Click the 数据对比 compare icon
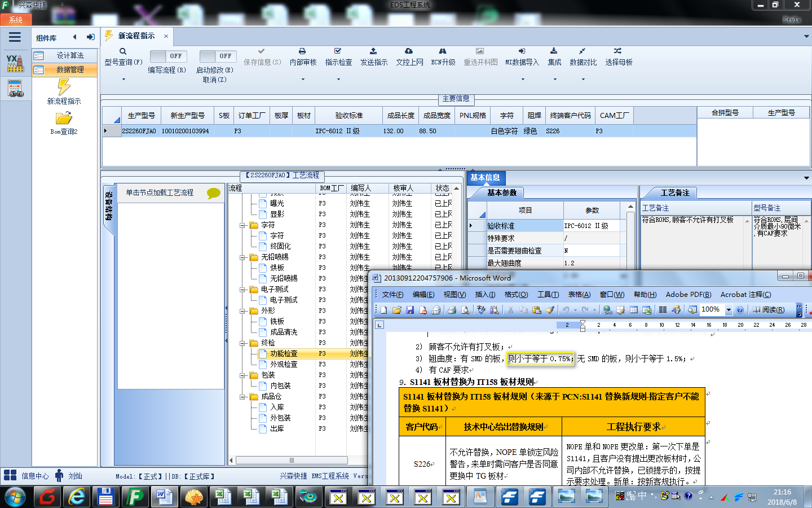 [582, 51]
